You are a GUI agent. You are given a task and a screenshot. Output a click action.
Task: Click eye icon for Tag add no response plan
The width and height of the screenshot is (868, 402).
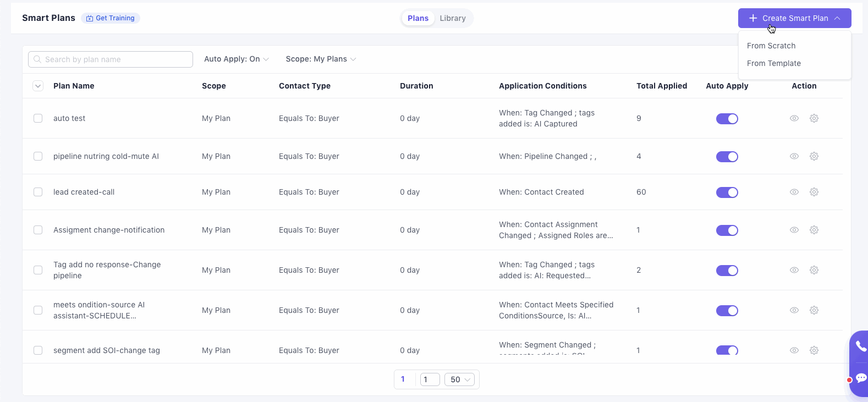tap(794, 270)
